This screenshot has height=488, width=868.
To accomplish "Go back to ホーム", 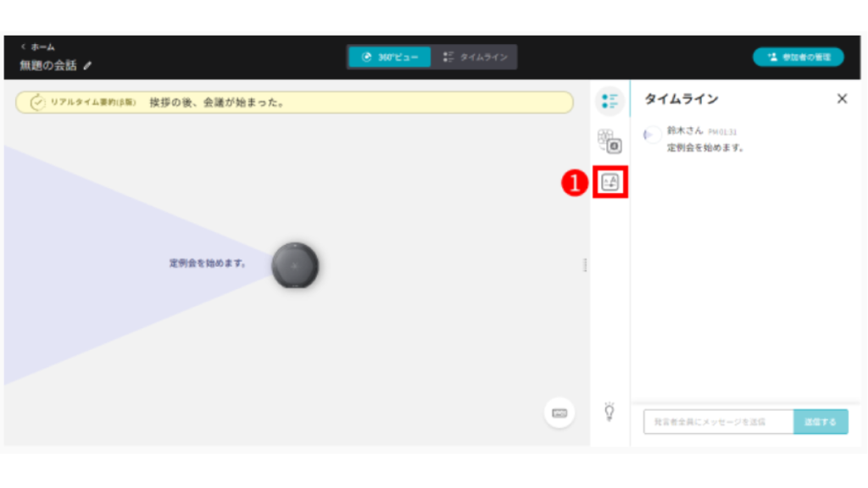I will 37,47.
